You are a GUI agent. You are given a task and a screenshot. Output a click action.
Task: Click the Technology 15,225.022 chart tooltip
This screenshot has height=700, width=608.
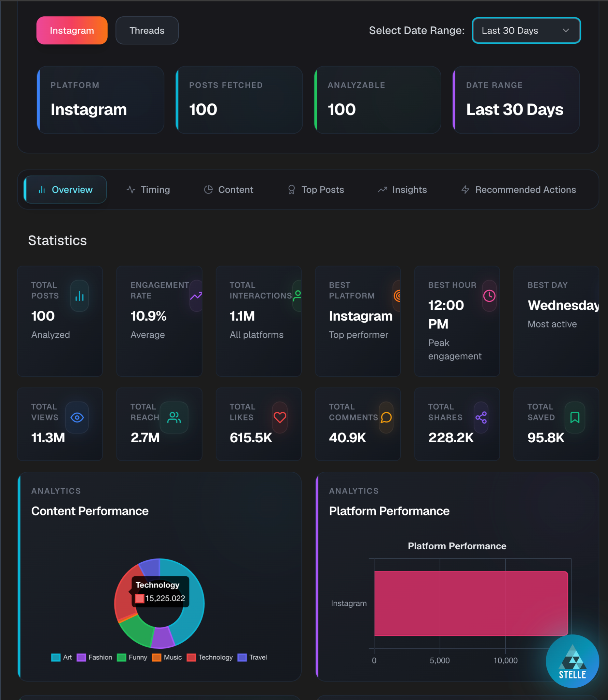click(160, 592)
